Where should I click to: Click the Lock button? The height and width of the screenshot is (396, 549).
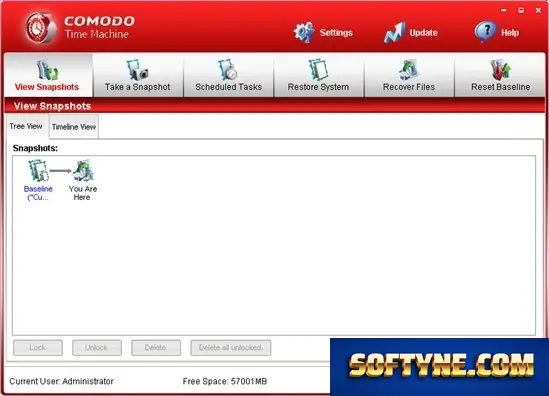point(38,348)
